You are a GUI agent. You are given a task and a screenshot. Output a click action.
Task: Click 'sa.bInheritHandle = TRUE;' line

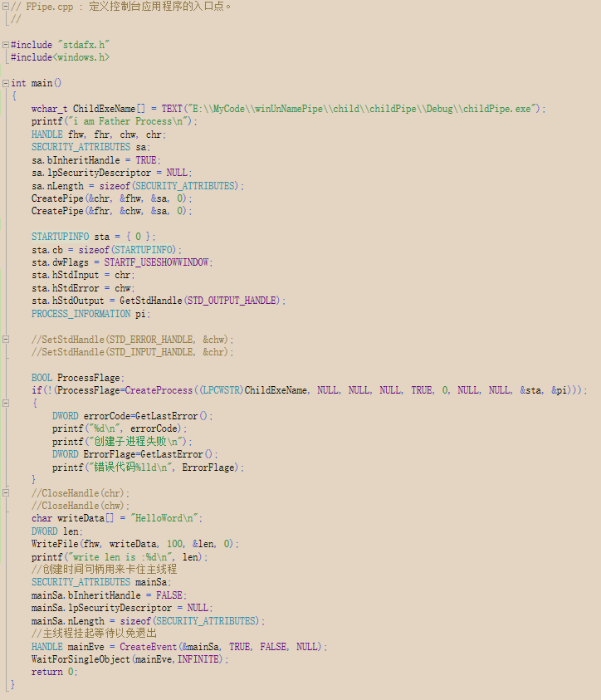(x=96, y=159)
